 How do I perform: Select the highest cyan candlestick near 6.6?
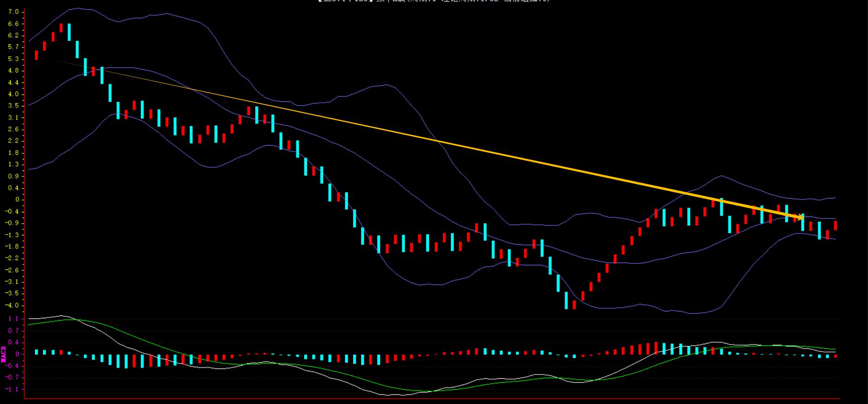point(69,32)
